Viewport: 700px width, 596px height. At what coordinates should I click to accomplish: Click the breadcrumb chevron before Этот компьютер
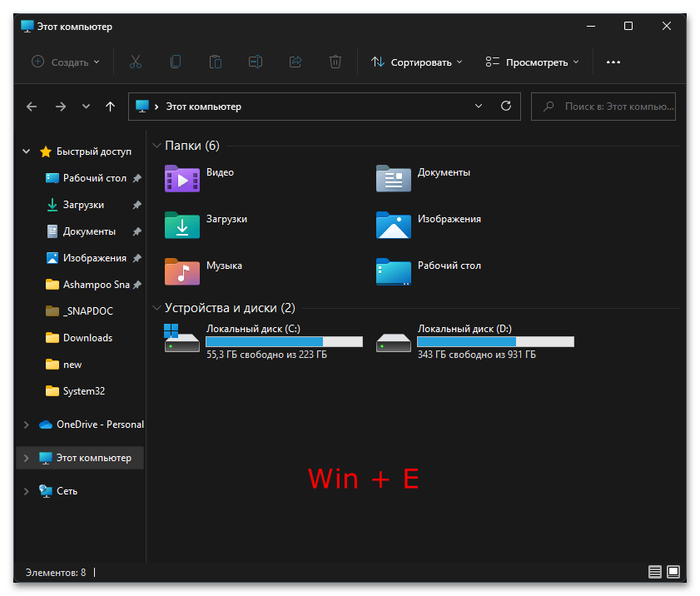tap(156, 107)
